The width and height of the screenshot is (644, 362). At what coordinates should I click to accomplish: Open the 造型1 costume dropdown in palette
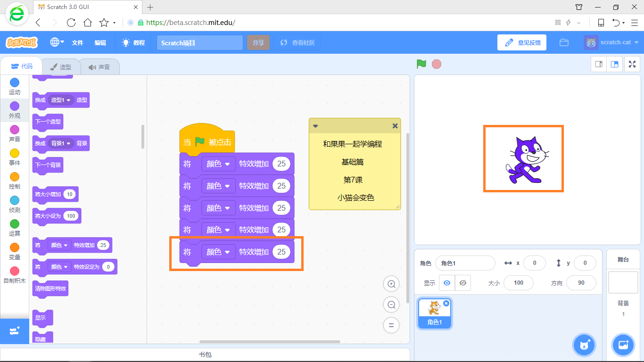tap(61, 100)
